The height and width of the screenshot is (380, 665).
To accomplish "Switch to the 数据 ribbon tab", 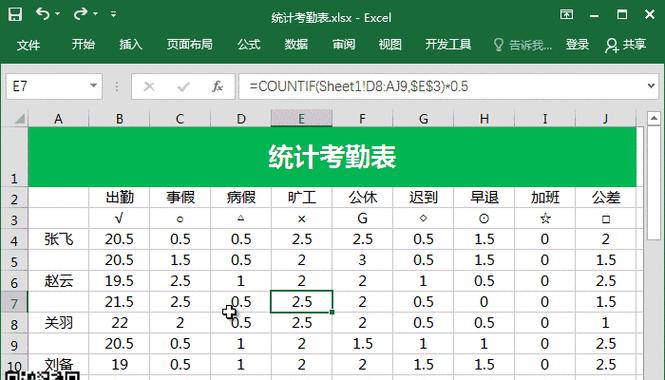I will [296, 44].
